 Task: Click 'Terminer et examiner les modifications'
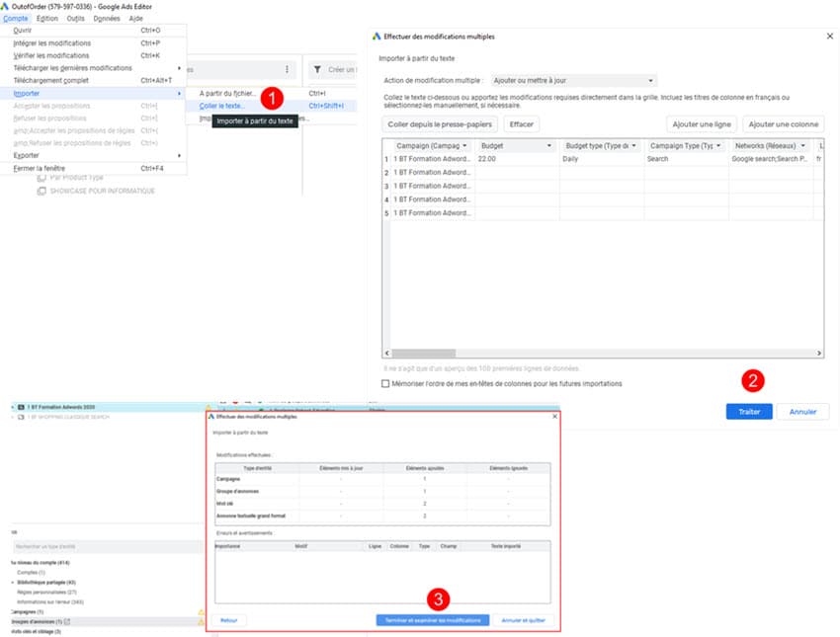pos(433,620)
